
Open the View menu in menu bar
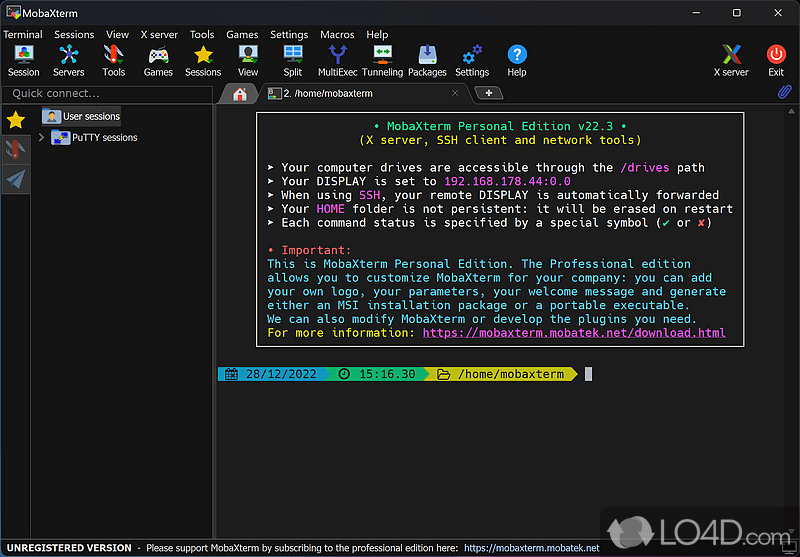click(117, 34)
